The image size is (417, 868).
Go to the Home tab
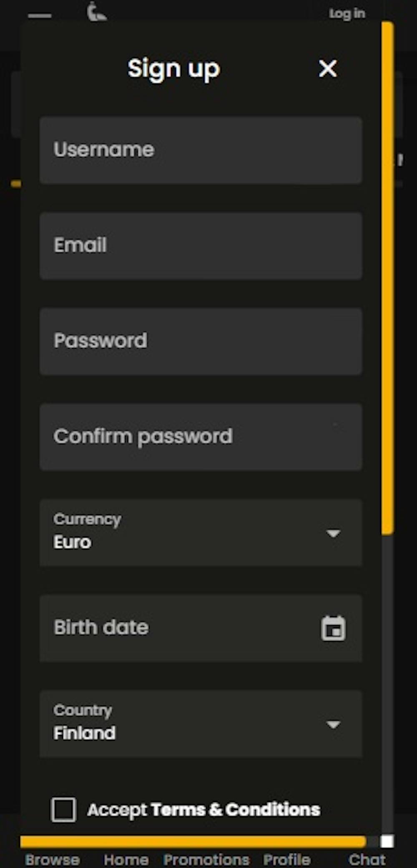pyautogui.click(x=126, y=860)
